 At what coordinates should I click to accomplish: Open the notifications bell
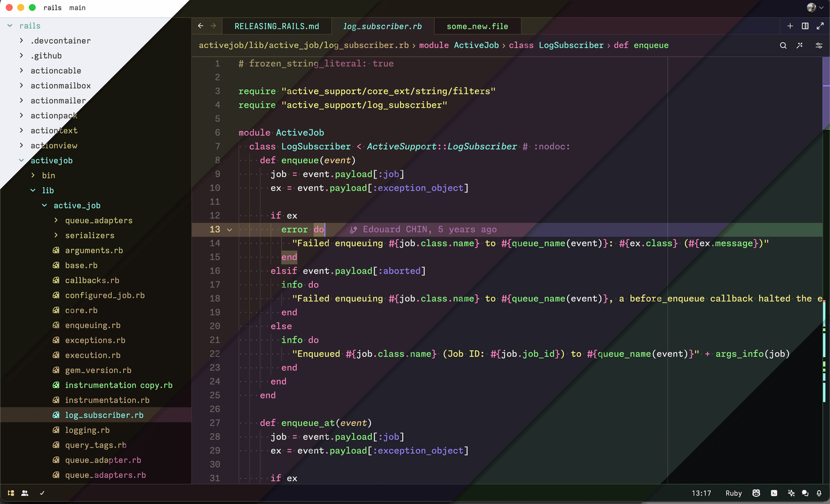coord(819,493)
